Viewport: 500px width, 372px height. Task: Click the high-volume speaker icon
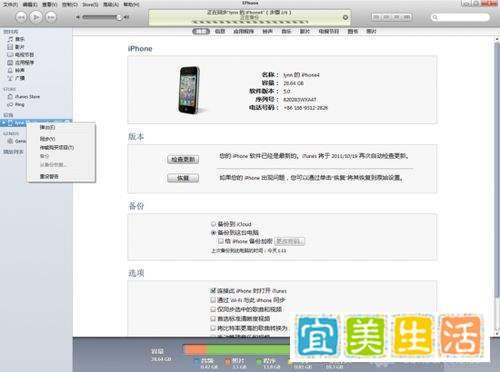(x=127, y=17)
